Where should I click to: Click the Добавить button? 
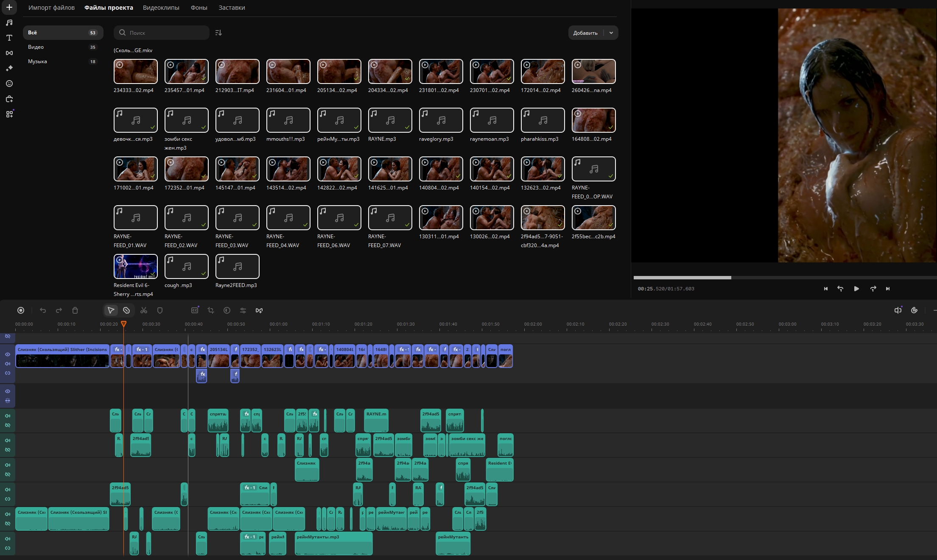pyautogui.click(x=585, y=33)
